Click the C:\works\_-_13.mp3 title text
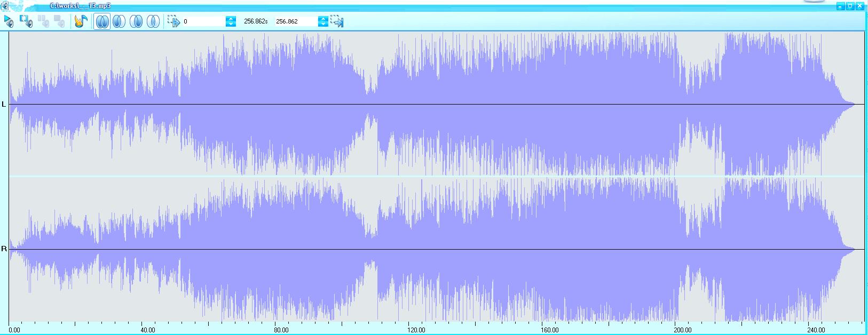Image resolution: width=868 pixels, height=335 pixels. [x=80, y=6]
